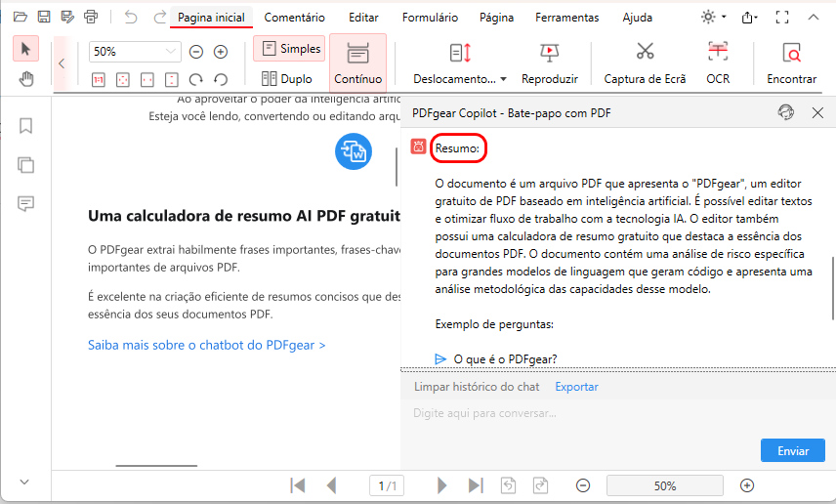
Task: Open the Editar tab
Action: coord(363,17)
